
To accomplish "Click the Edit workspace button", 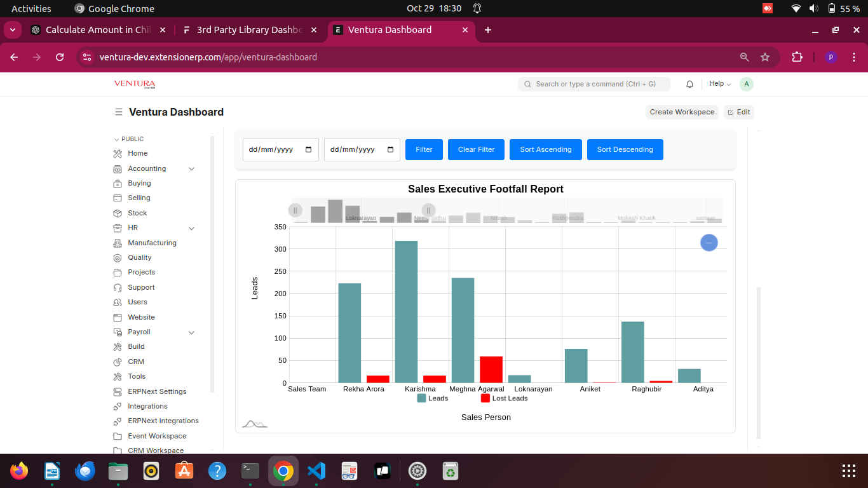I will (x=739, y=112).
